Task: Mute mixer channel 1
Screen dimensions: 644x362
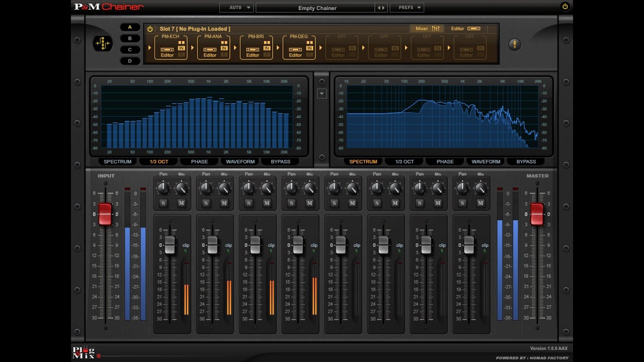Action: pyautogui.click(x=181, y=203)
